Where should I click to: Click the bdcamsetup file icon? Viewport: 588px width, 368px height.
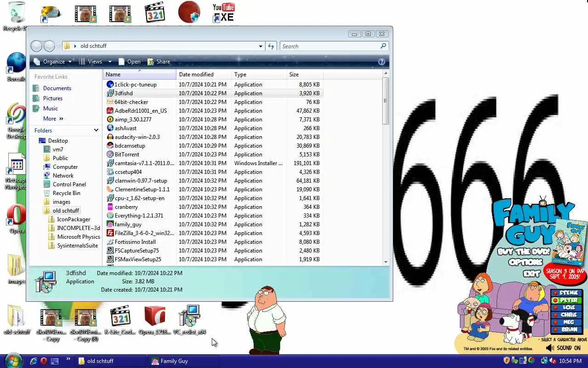[110, 146]
